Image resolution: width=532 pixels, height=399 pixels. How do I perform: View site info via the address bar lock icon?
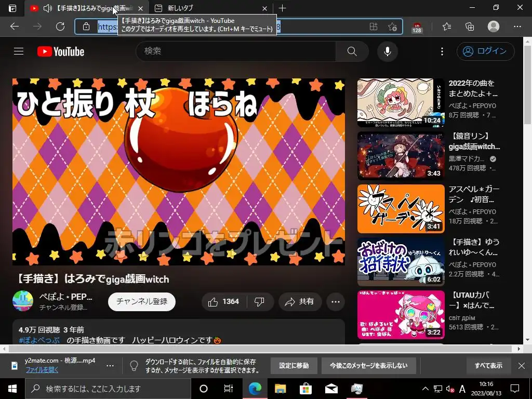(x=86, y=26)
